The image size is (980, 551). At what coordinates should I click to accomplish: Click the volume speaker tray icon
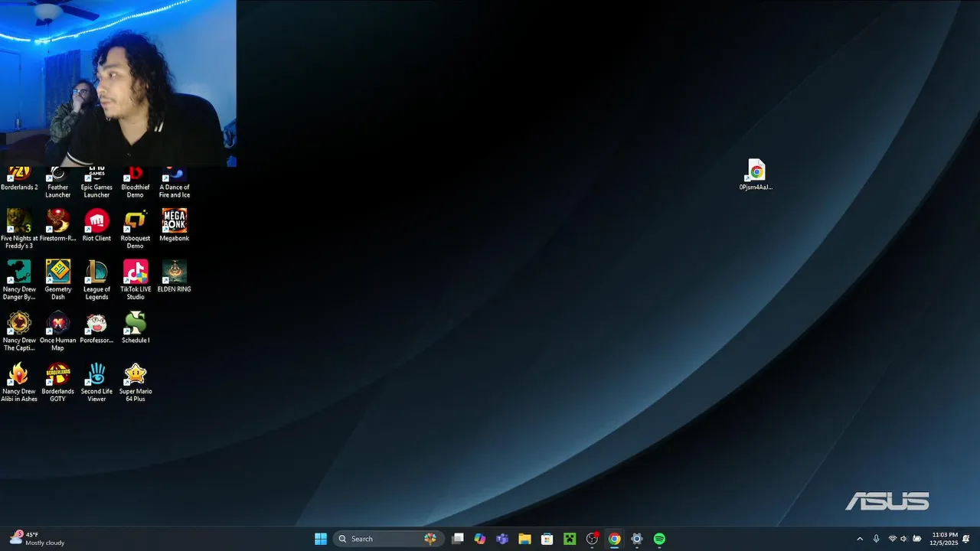click(904, 539)
